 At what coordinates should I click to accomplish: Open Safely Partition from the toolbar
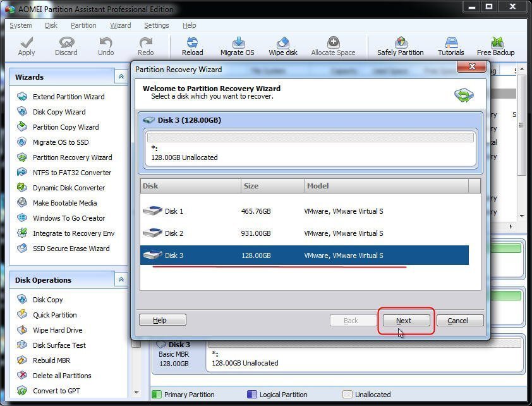coord(401,46)
